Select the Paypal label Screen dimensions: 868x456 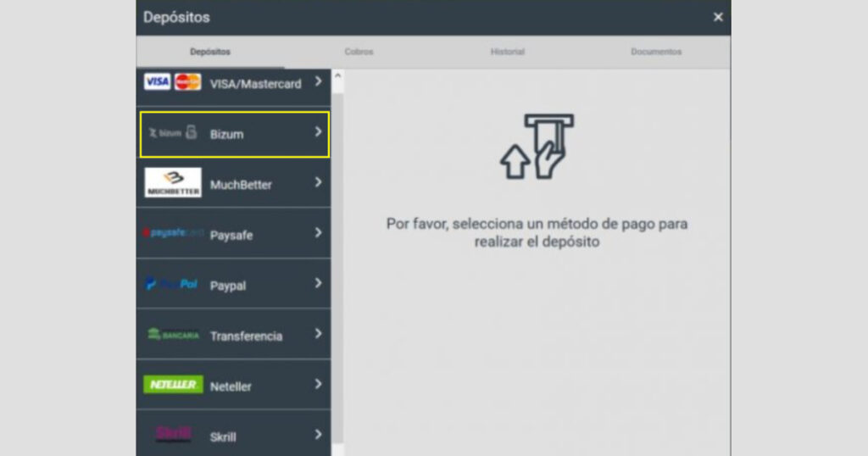tap(227, 286)
